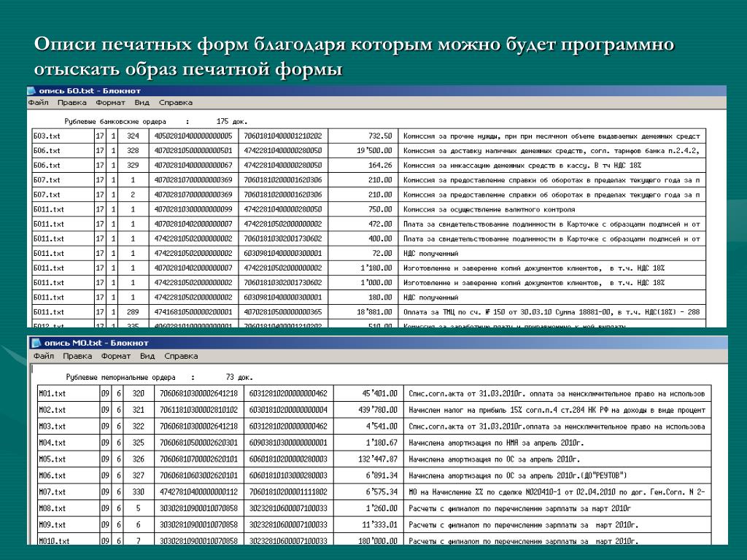Click document number 324 in БО list
747x560 pixels.
pyautogui.click(x=133, y=136)
